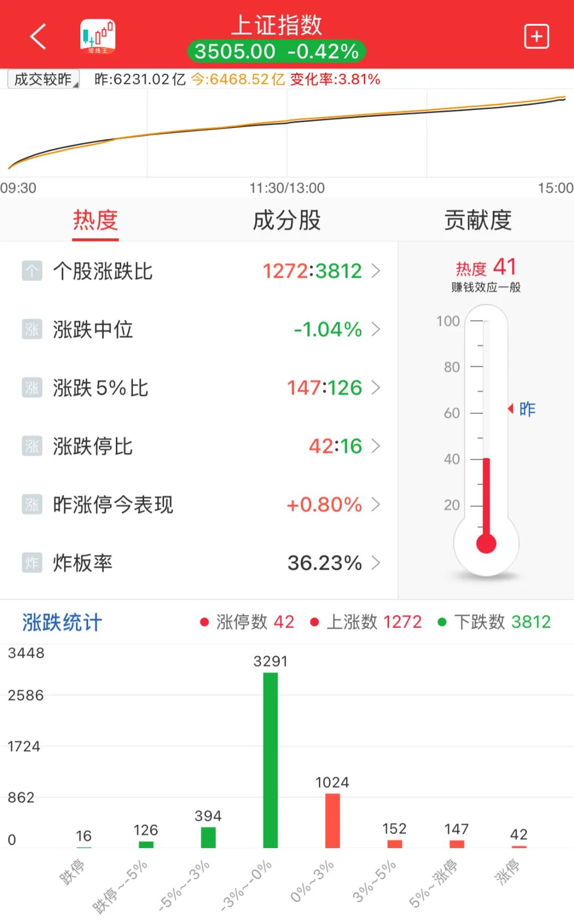Tap the 上证指数 title
This screenshot has width=574, height=924.
[x=276, y=24]
